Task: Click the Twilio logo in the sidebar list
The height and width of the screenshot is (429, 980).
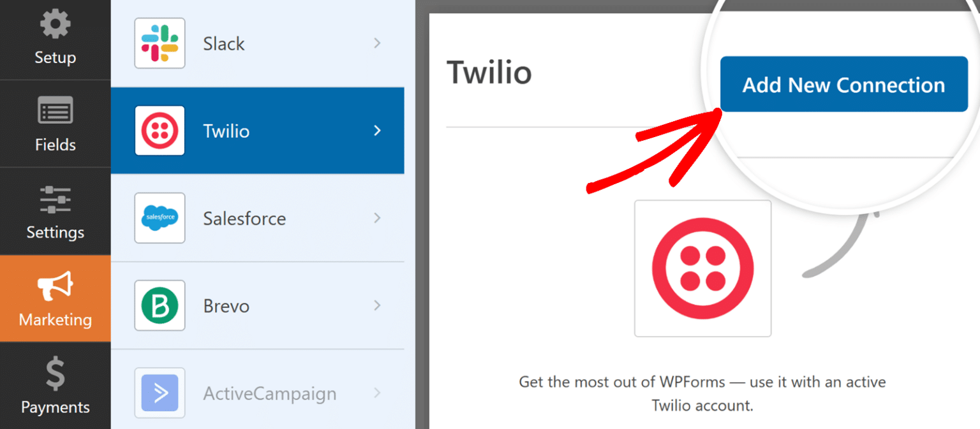Action: pos(159,131)
